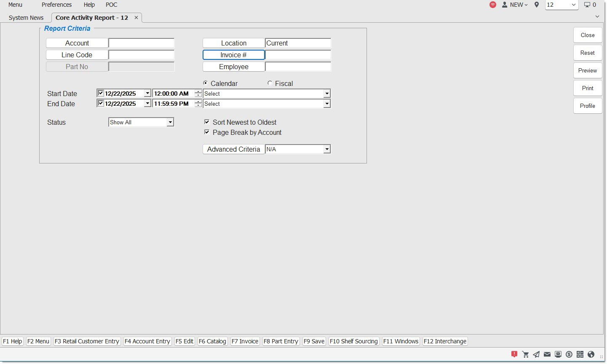The height and width of the screenshot is (364, 607).
Task: Open the shopping cart icon
Action: (x=525, y=354)
